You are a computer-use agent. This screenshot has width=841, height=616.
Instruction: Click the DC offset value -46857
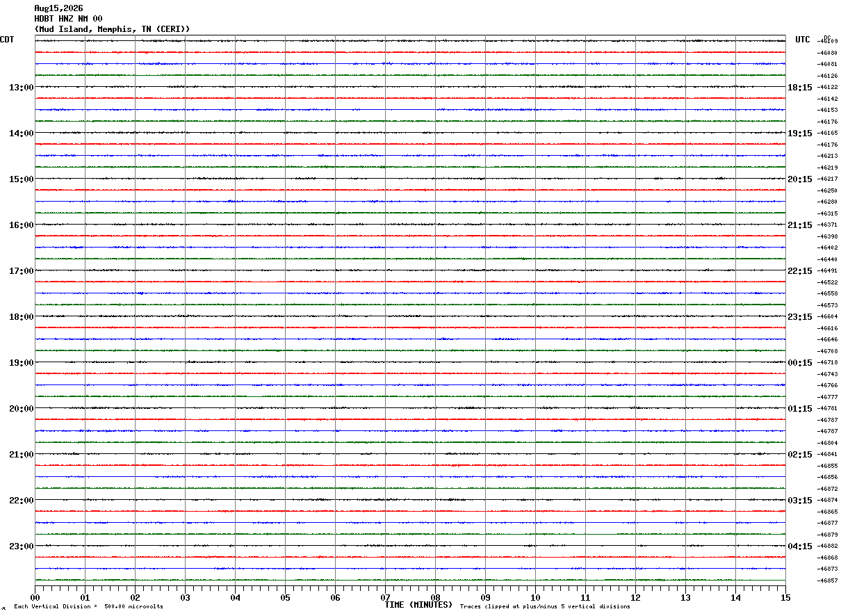(828, 581)
